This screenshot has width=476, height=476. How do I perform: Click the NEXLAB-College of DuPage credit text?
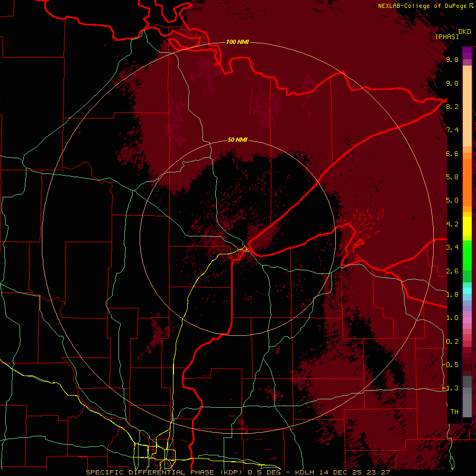pos(422,6)
